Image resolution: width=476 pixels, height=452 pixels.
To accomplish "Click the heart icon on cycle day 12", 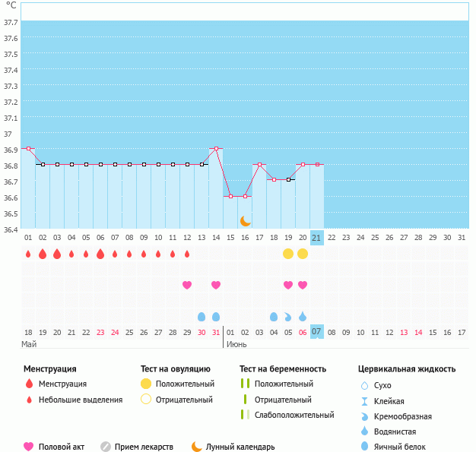I will 187,285.
